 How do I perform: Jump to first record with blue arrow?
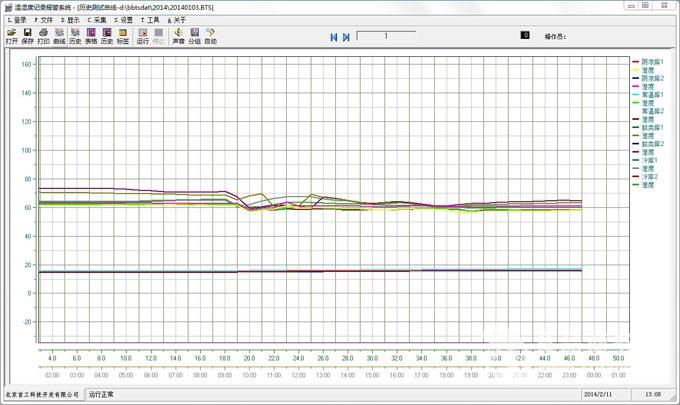point(333,37)
